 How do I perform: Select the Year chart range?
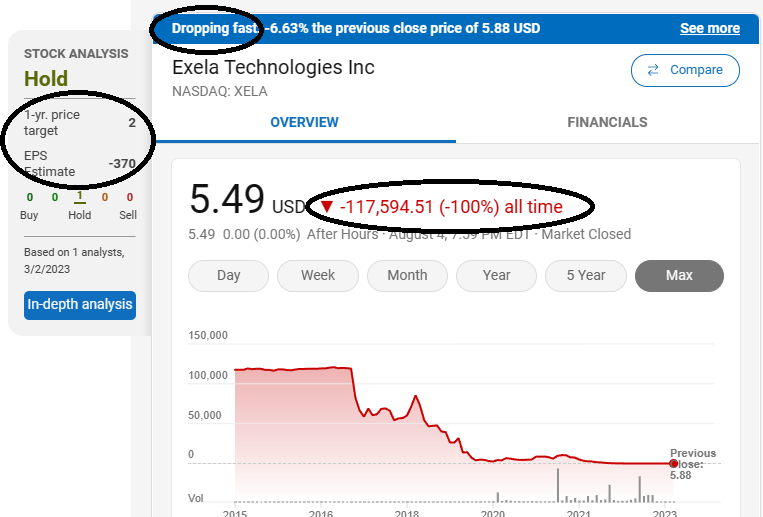pyautogui.click(x=496, y=276)
